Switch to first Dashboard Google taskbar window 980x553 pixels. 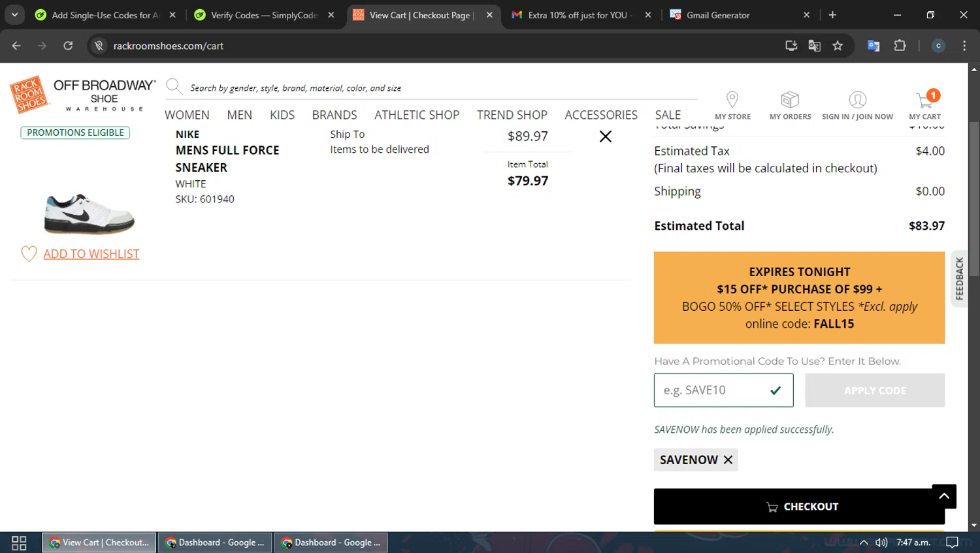[x=215, y=543]
